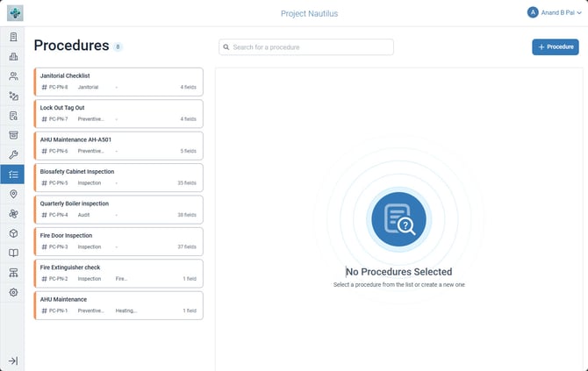Open the archive box icon in sidebar

tap(13, 135)
